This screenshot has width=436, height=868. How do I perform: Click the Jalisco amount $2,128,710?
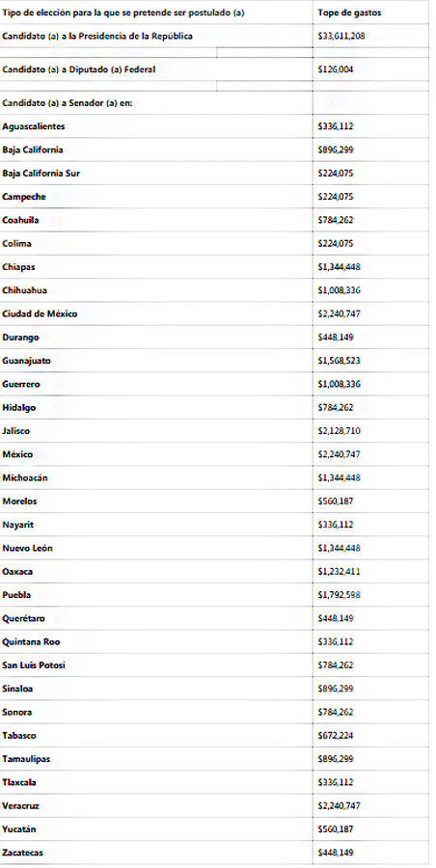(339, 431)
